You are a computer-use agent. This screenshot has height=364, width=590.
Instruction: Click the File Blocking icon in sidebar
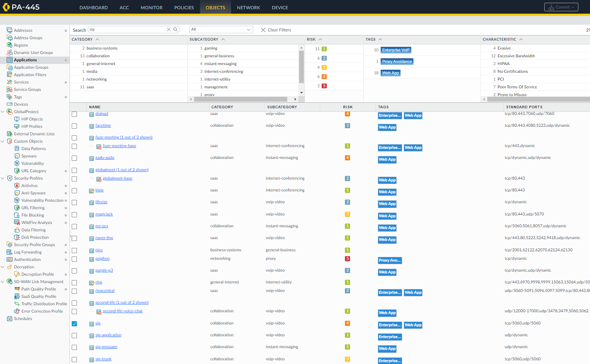(17, 215)
